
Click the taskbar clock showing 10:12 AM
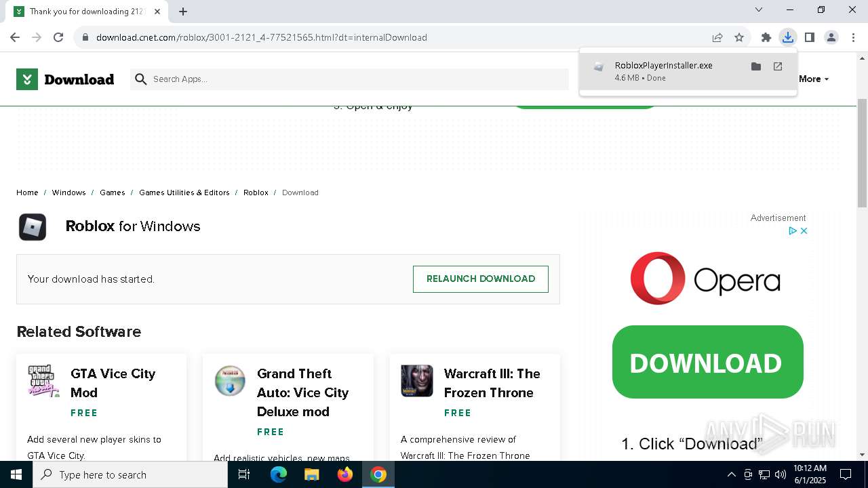810,474
